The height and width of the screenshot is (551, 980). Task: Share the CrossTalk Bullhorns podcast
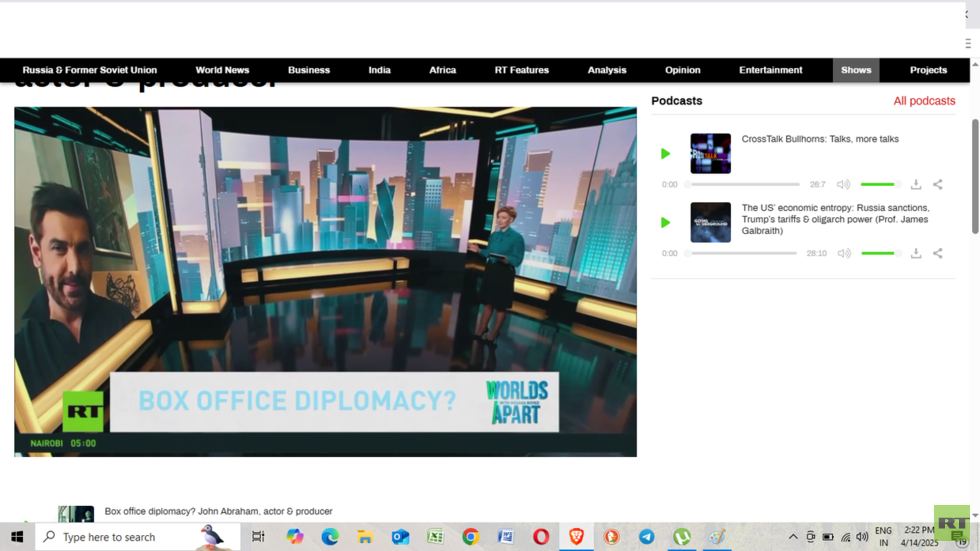tap(938, 184)
